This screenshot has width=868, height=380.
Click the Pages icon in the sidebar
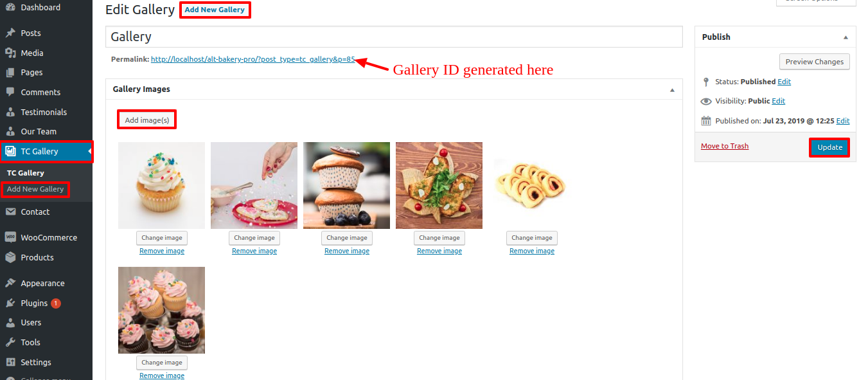click(x=10, y=73)
